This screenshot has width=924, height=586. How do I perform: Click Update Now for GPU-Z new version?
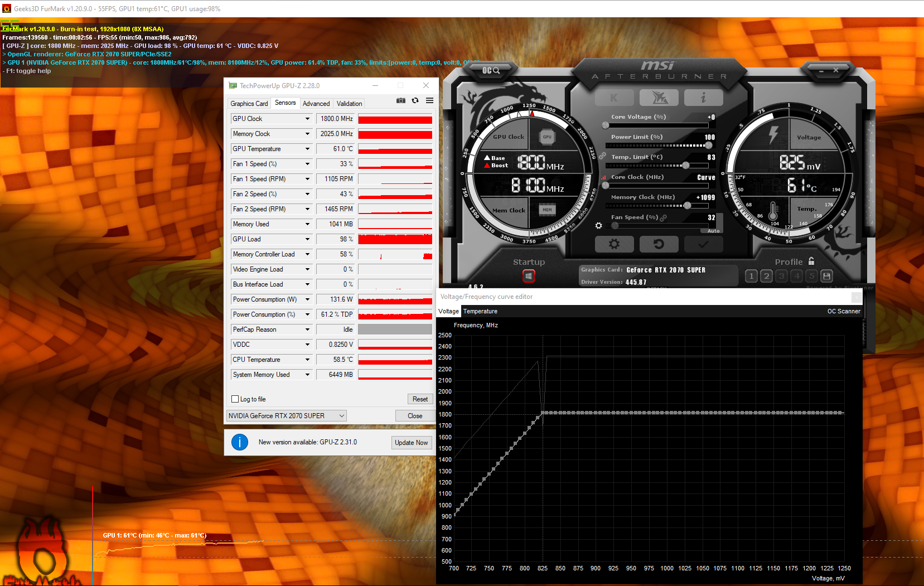(x=412, y=442)
